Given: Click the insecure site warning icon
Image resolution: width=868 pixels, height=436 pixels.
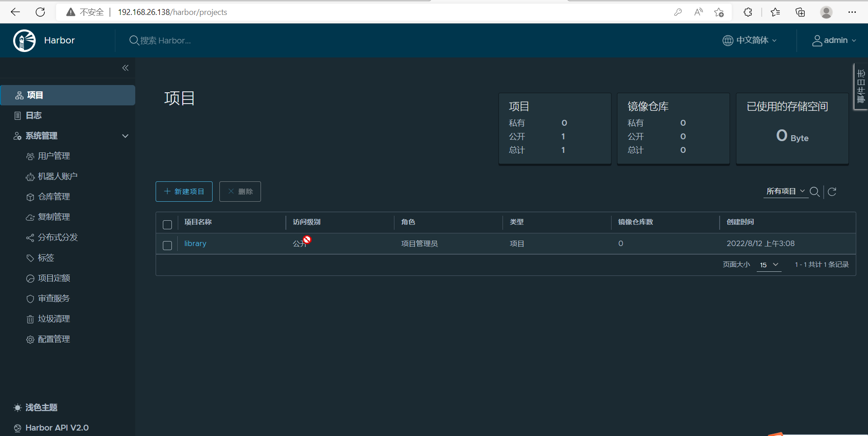Looking at the screenshot, I should 71,12.
